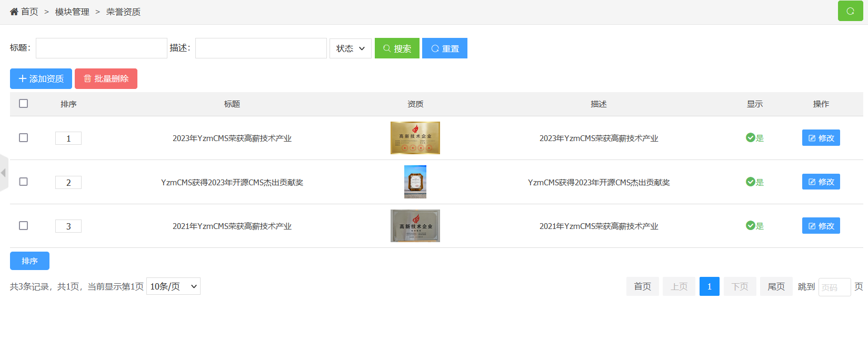The height and width of the screenshot is (339, 868).
Task: Click green check status icon for row 1
Action: (x=750, y=138)
